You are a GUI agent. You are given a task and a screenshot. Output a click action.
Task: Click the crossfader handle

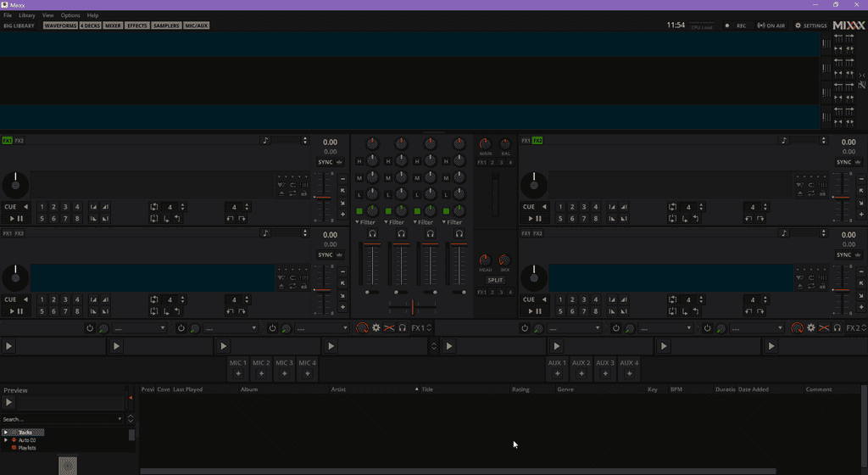click(x=413, y=307)
